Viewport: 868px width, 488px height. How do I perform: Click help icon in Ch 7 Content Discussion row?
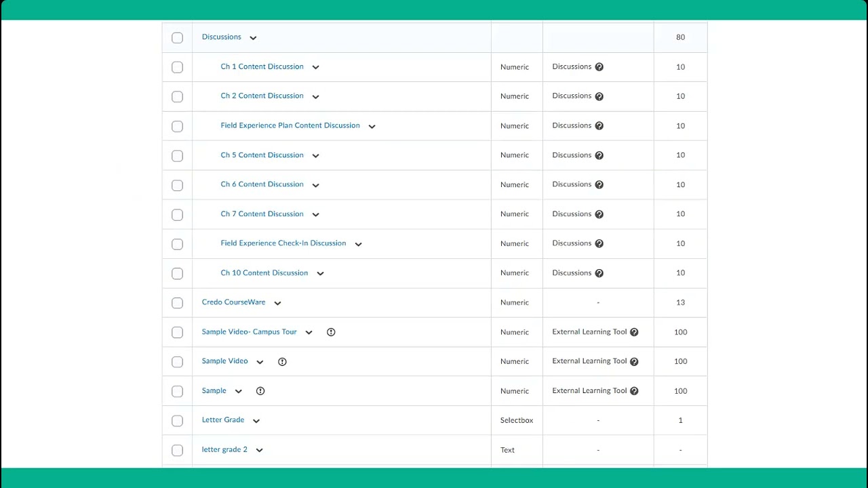pyautogui.click(x=599, y=214)
